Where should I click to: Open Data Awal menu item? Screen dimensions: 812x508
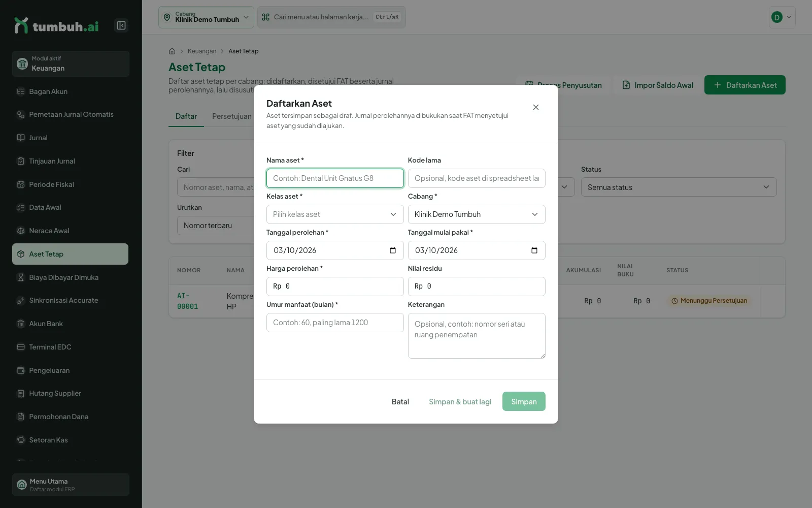(x=71, y=207)
